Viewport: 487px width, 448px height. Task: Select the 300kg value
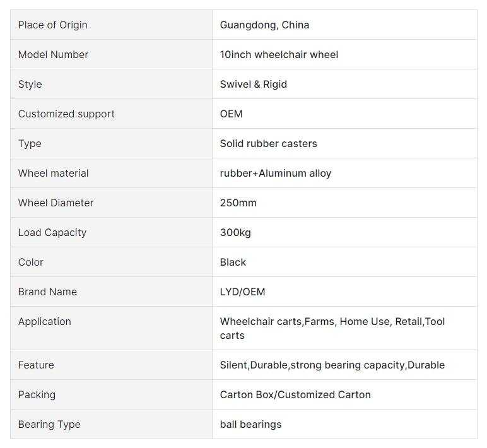[x=235, y=232]
